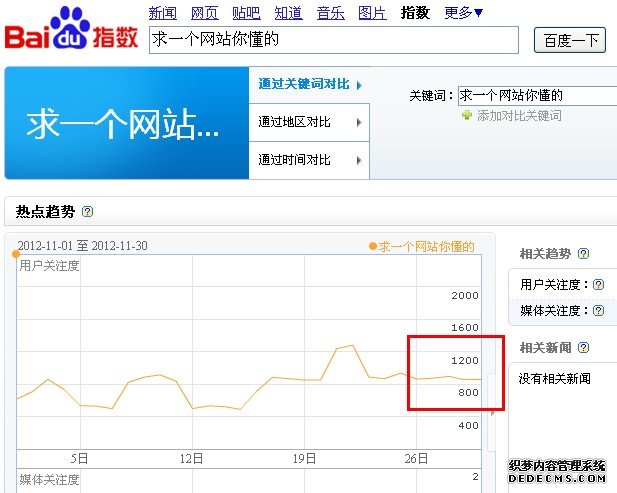This screenshot has width=617, height=493.
Task: Open the 网页 link
Action: tap(204, 13)
